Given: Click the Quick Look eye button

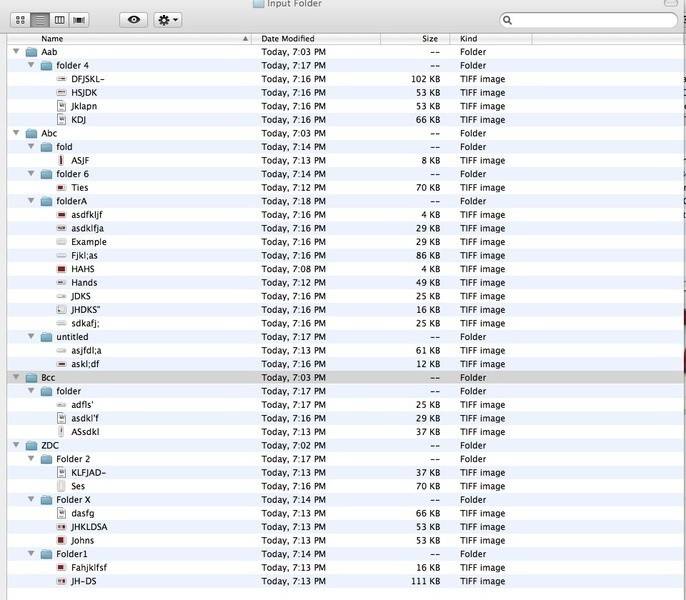Looking at the screenshot, I should (x=134, y=20).
